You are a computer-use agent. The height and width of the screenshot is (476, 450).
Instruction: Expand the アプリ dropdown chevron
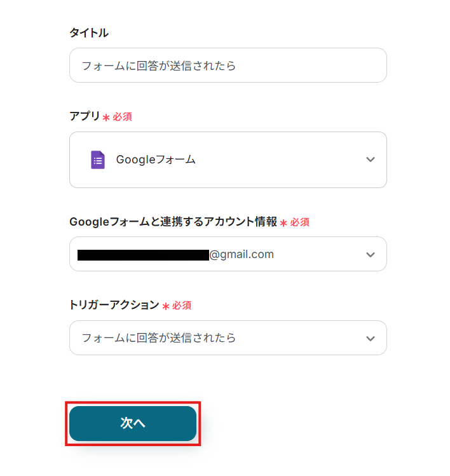(x=371, y=160)
